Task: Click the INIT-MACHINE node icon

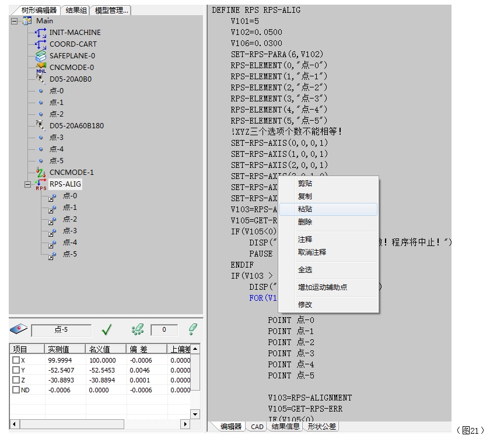Action: coord(40,33)
